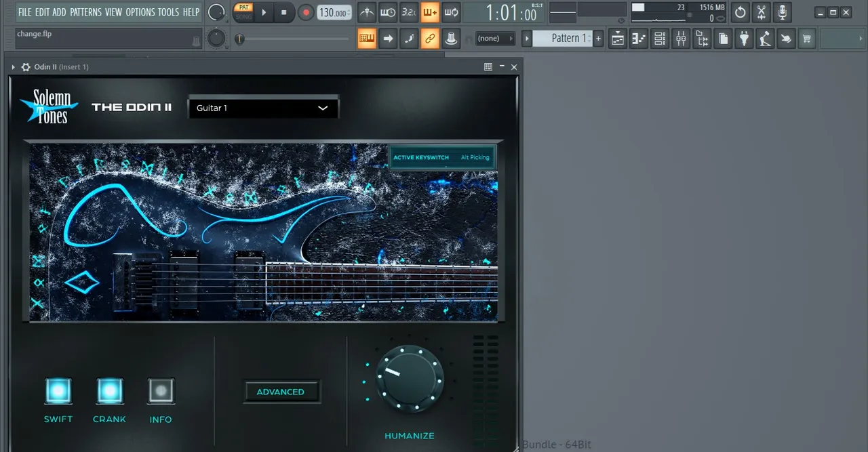Image resolution: width=868 pixels, height=452 pixels.
Task: Click the touch controller hand icon
Action: 786,39
